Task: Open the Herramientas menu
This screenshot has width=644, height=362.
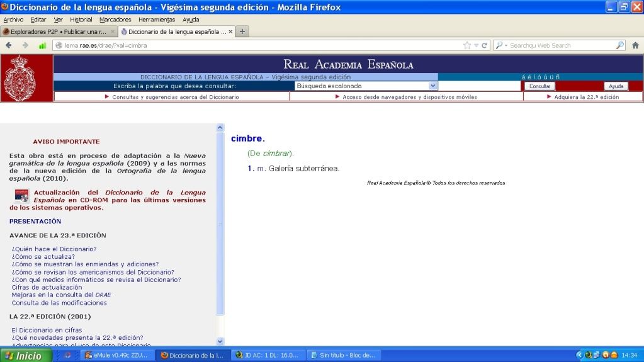Action: (x=157, y=20)
